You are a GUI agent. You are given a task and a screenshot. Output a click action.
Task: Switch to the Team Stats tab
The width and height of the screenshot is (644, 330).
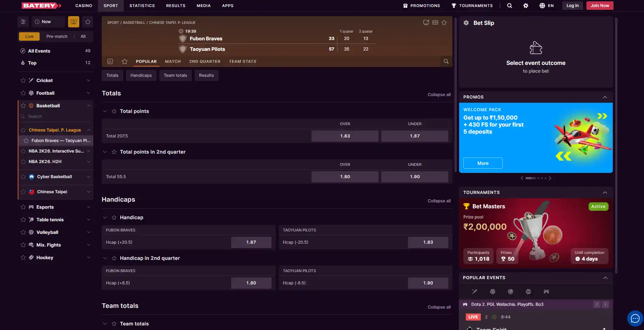click(243, 61)
